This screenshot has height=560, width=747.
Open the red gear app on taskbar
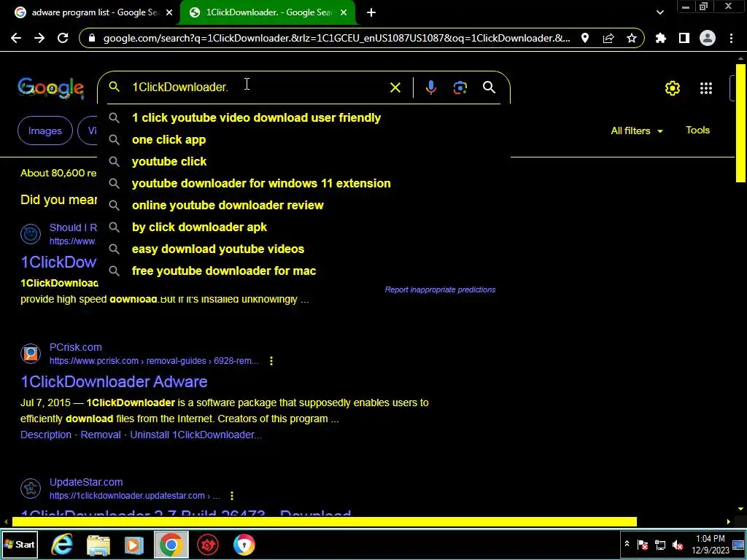tap(208, 544)
